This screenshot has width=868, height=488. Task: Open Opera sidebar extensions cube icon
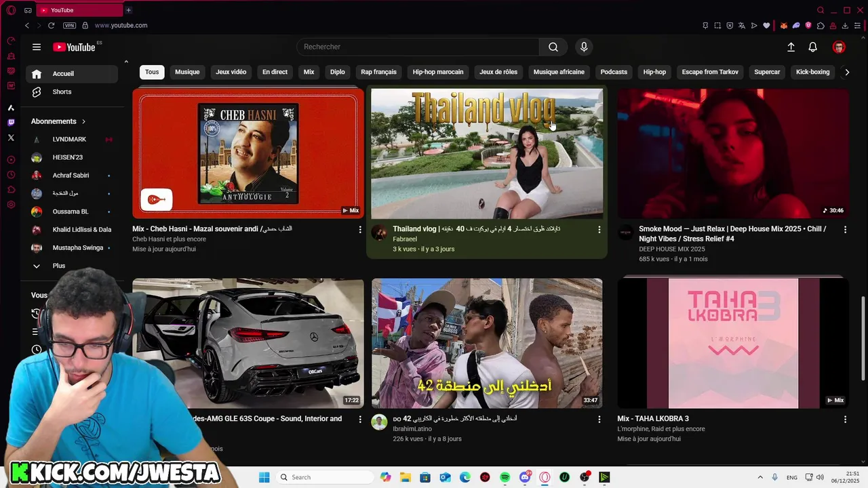(11, 190)
